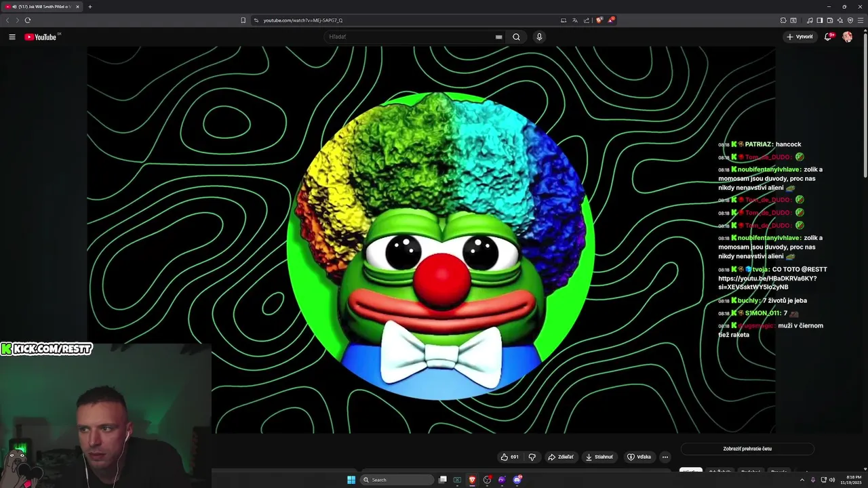
Task: Mute the tab via speaker icon
Action: click(14, 7)
